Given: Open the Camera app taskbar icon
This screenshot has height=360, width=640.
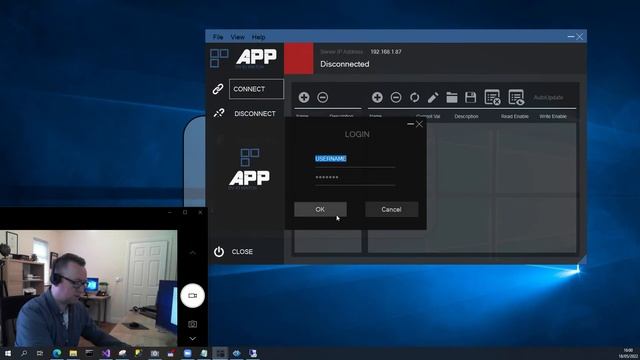Looking at the screenshot, I should 155,353.
